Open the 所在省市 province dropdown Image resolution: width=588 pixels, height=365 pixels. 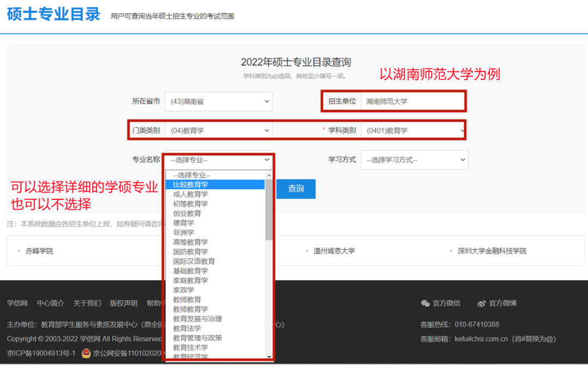[218, 101]
